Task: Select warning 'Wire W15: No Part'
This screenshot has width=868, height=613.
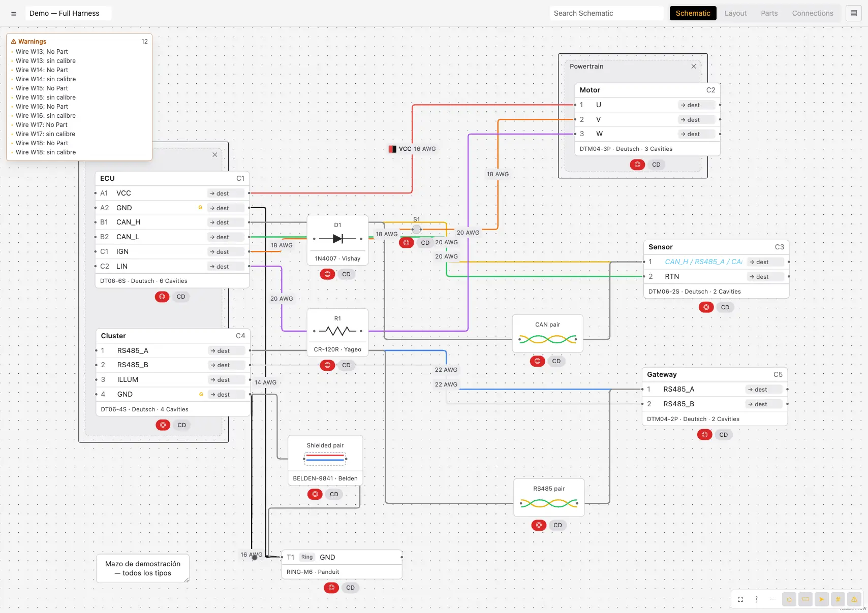Action: [x=42, y=88]
